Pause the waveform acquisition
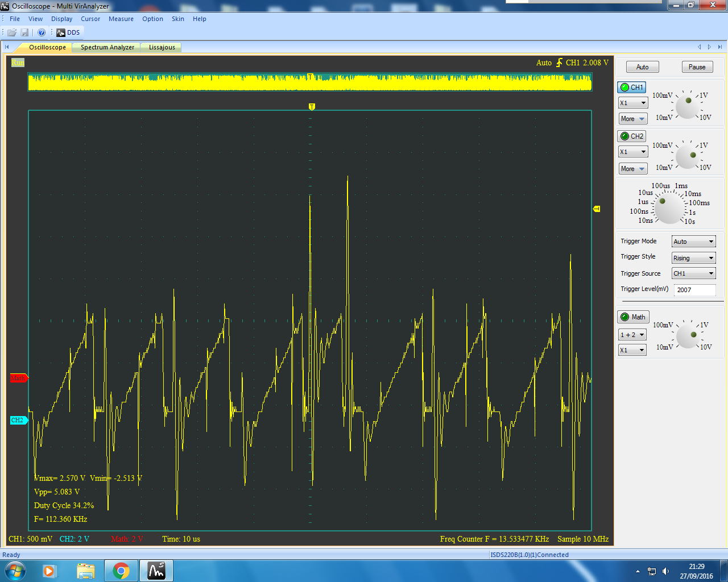728x582 pixels. (697, 67)
